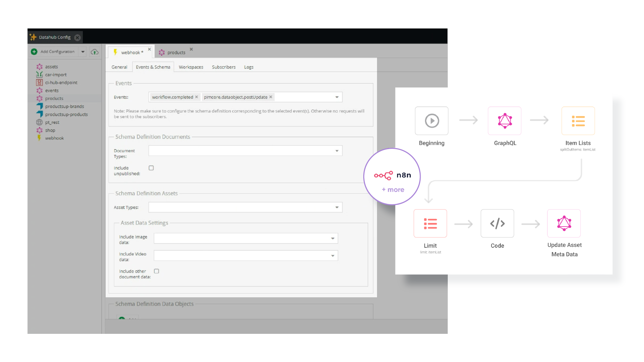
Task: Select the productsup-brands icon
Action: click(x=40, y=106)
